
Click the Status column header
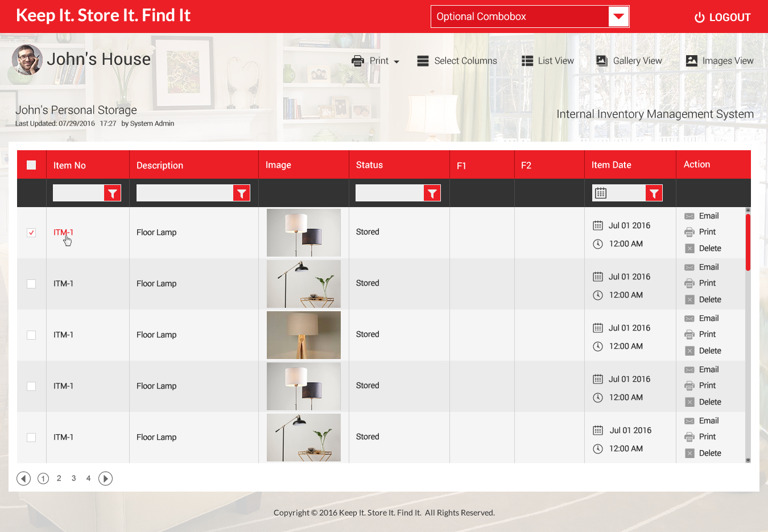(369, 164)
